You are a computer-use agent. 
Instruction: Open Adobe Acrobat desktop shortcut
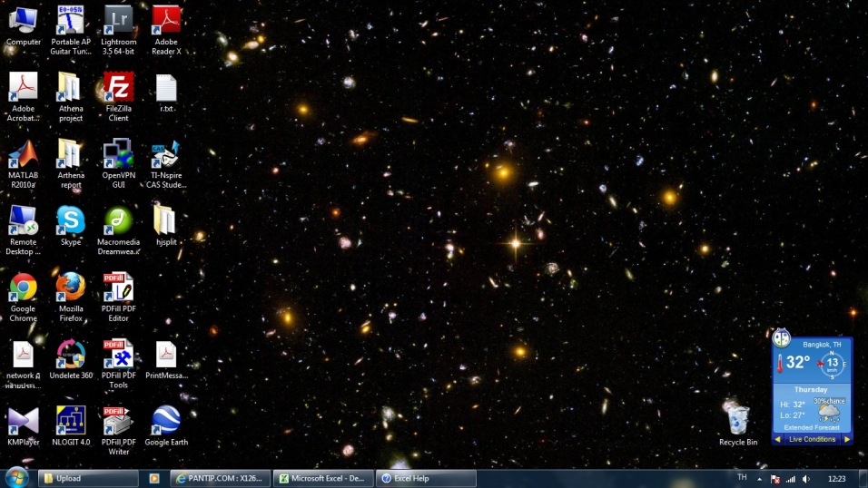pyautogui.click(x=24, y=97)
